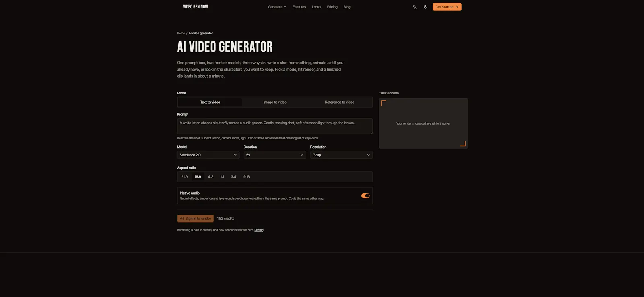Click the VIDEO GEN NOW logo
The image size is (644, 297).
click(x=195, y=7)
